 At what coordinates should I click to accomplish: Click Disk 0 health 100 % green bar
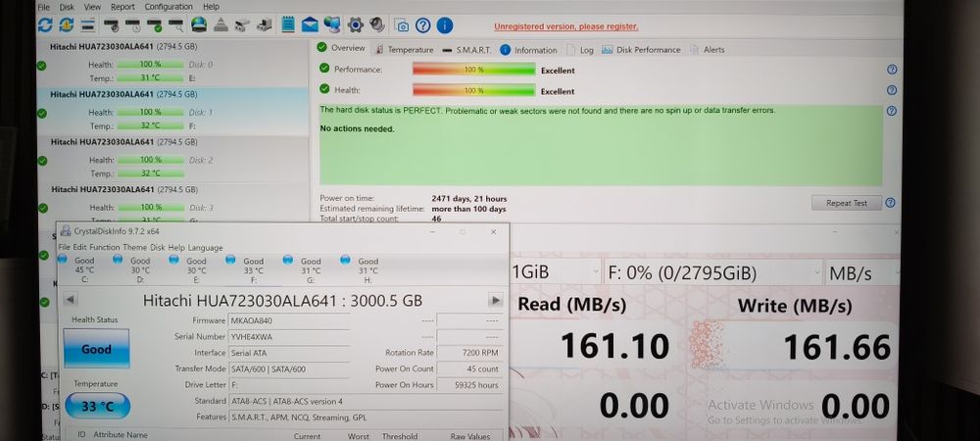point(150,65)
